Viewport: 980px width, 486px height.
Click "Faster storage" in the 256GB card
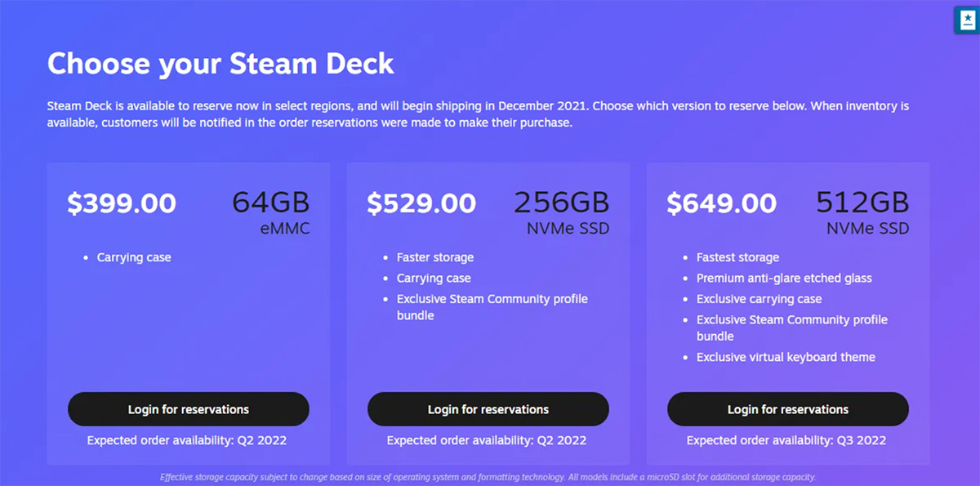pyautogui.click(x=435, y=257)
